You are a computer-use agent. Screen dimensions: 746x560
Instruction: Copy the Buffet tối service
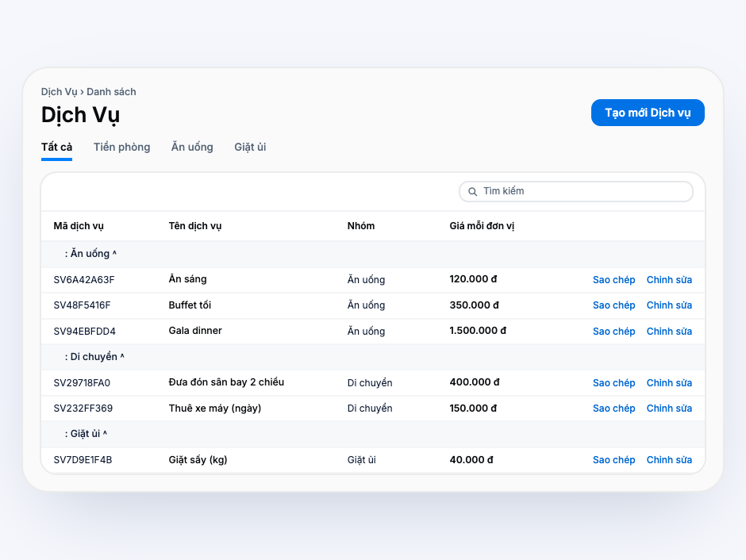point(613,305)
